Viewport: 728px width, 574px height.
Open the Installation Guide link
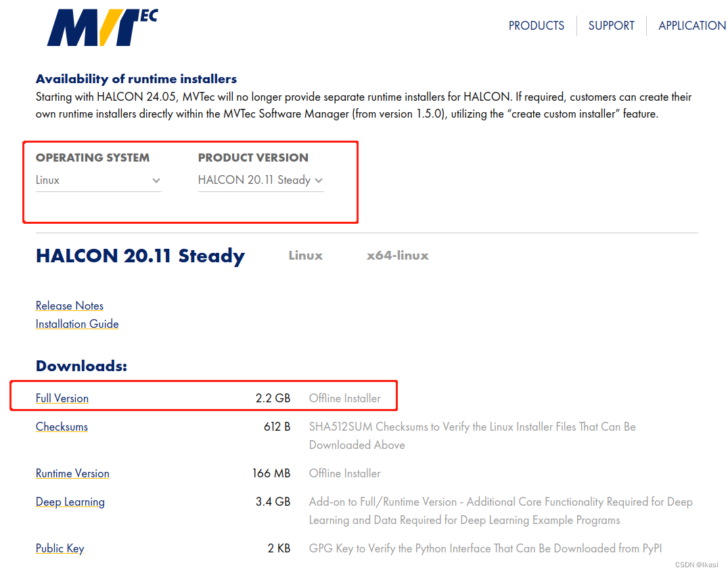[77, 324]
